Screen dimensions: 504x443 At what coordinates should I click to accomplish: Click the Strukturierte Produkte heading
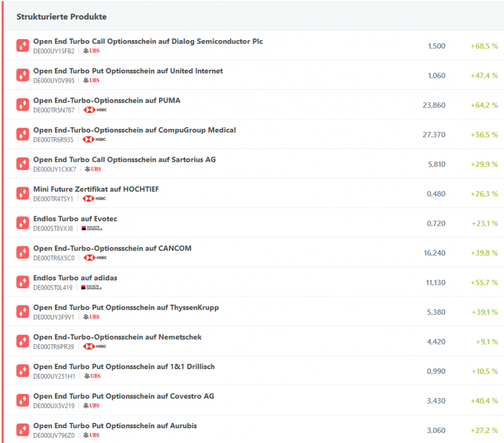click(x=61, y=17)
